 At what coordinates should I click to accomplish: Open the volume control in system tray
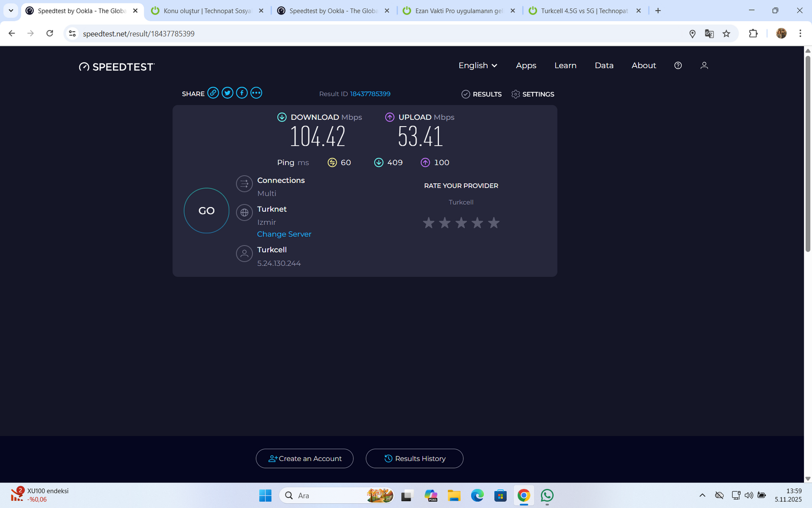(749, 495)
